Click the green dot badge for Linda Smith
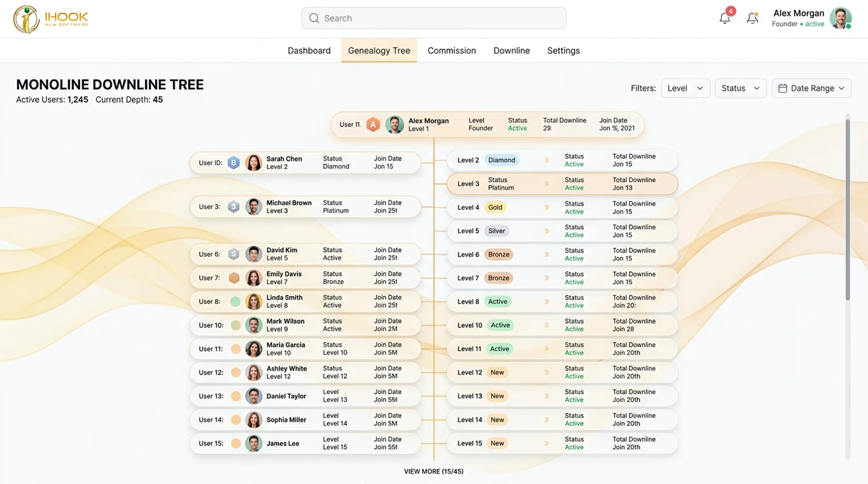The width and height of the screenshot is (868, 484). coord(235,302)
